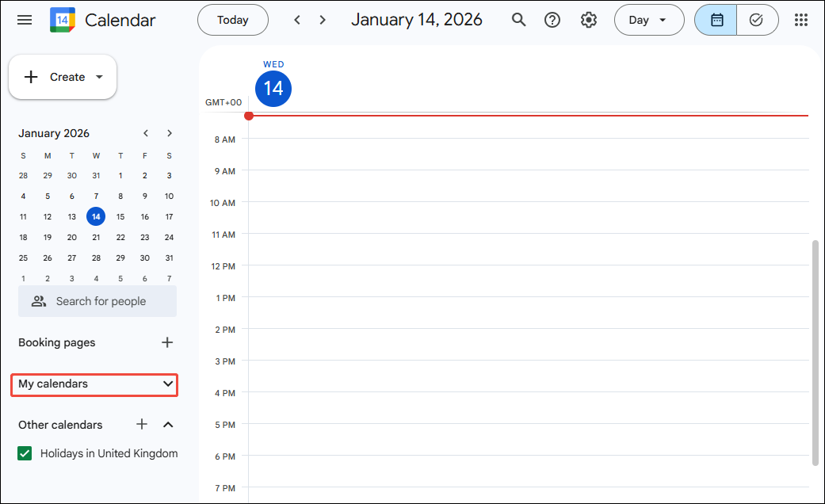Add a new booking page with plus

tap(167, 342)
